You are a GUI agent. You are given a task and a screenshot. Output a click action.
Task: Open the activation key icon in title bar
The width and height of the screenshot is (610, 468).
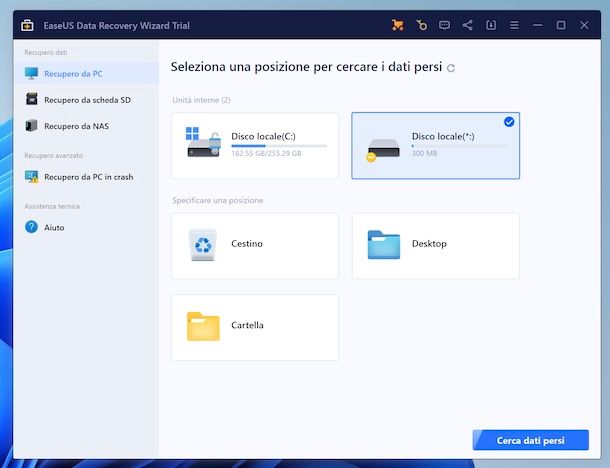(x=421, y=25)
